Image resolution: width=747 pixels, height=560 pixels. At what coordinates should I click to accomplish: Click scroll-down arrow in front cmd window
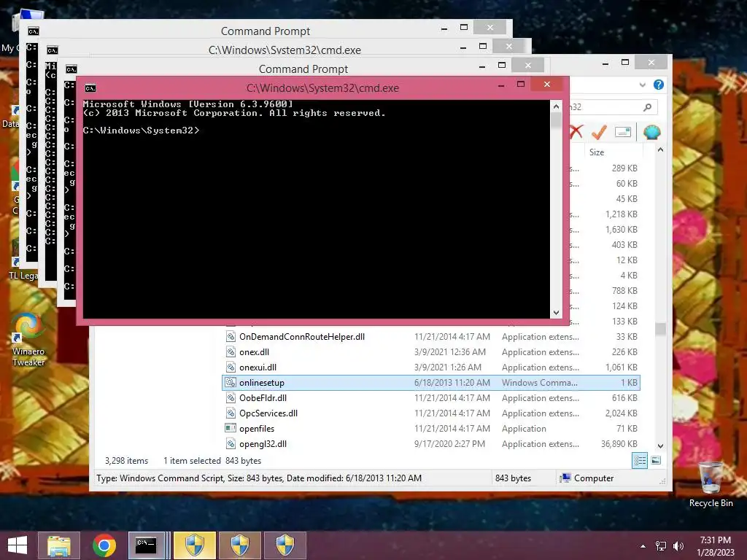[x=556, y=313]
